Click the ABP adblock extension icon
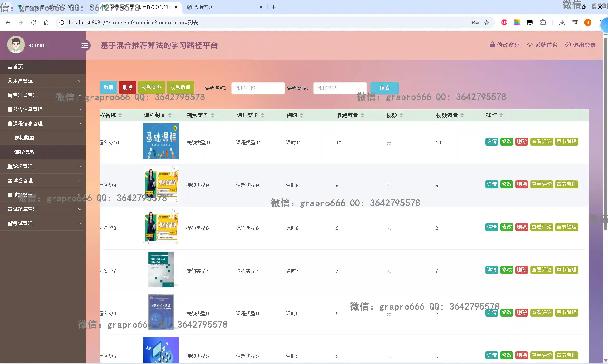Image resolution: width=608 pixels, height=364 pixels. 504,23
